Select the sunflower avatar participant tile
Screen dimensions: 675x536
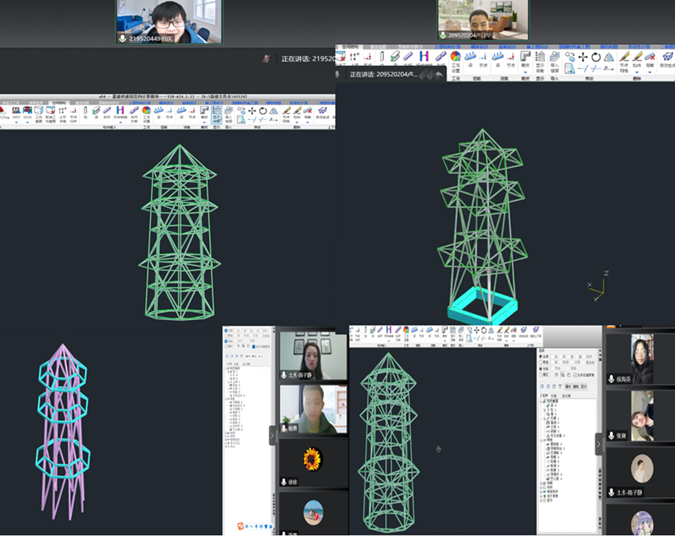(x=312, y=460)
